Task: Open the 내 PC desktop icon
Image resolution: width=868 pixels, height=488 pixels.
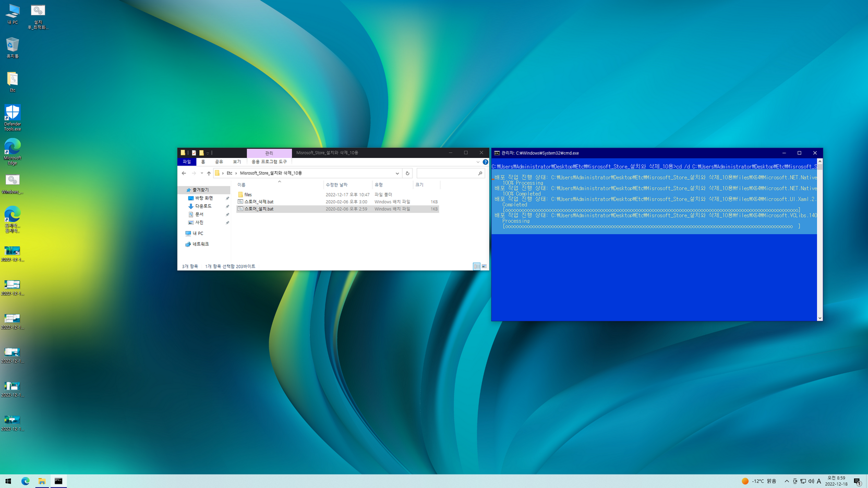Action: click(x=13, y=15)
